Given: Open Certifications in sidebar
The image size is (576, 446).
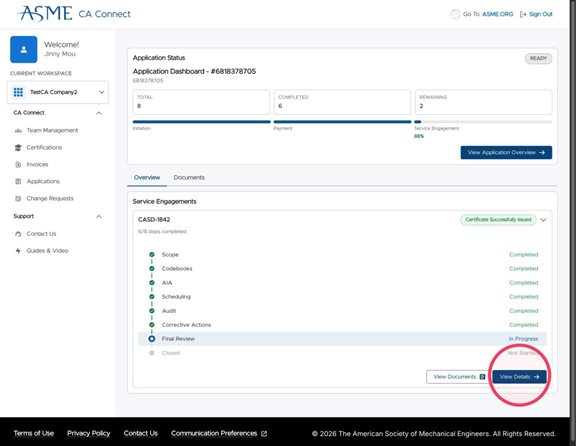Looking at the screenshot, I should coord(44,147).
